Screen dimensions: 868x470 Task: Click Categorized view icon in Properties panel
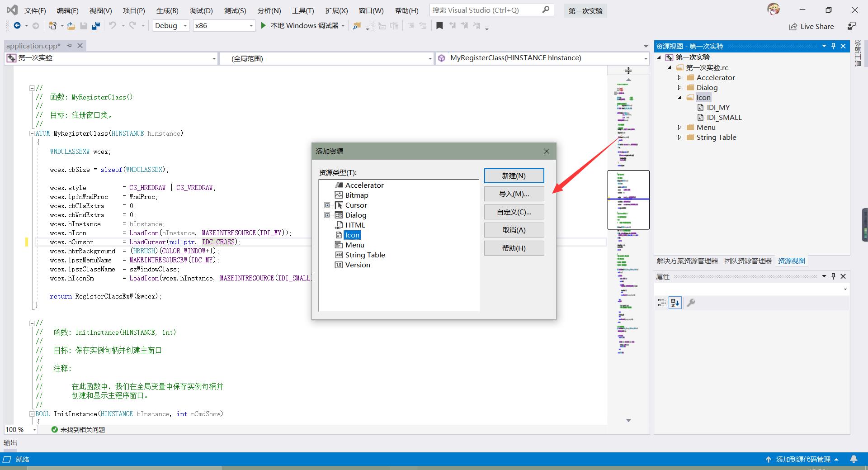pyautogui.click(x=662, y=303)
